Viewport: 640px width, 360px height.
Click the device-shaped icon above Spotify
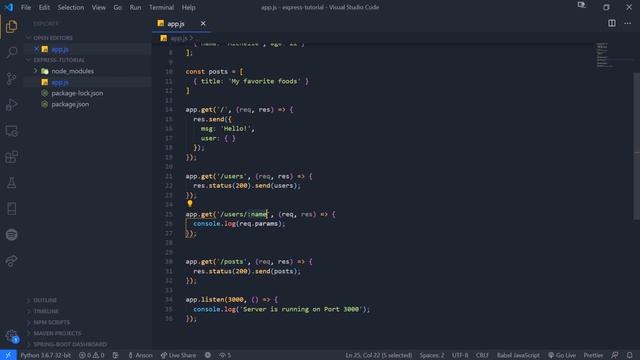pyautogui.click(x=11, y=209)
